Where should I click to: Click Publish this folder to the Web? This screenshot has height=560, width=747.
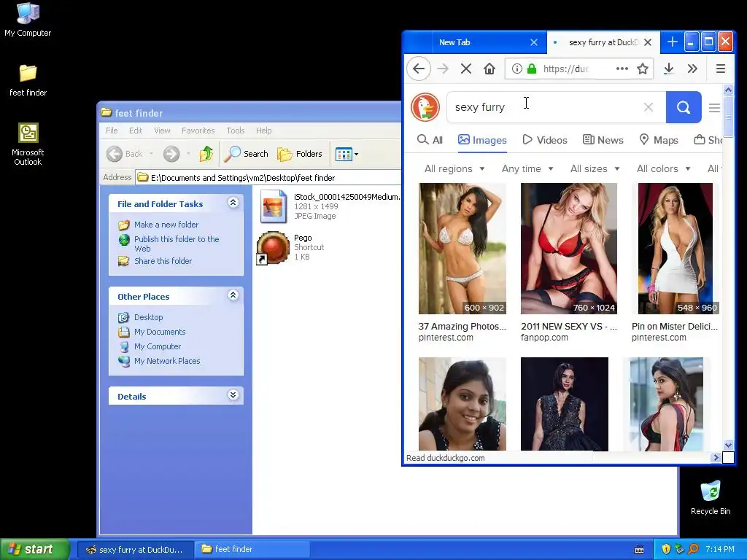click(x=177, y=244)
